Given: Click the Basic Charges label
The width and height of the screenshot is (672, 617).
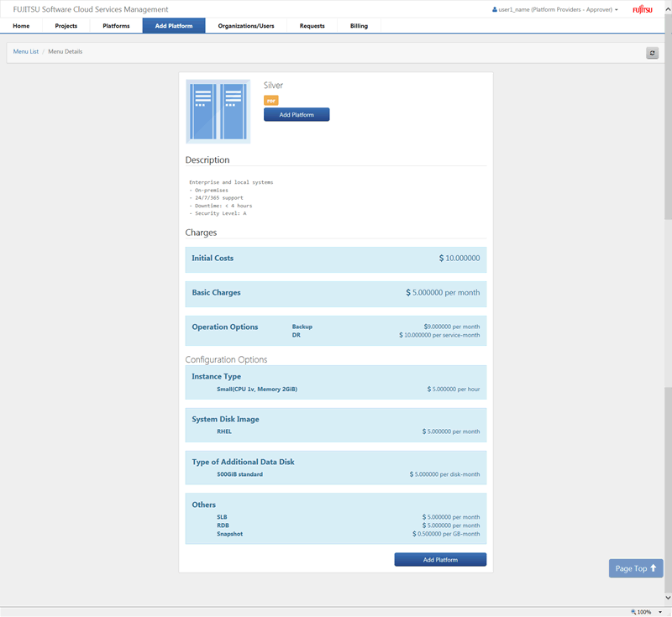Looking at the screenshot, I should coord(216,292).
